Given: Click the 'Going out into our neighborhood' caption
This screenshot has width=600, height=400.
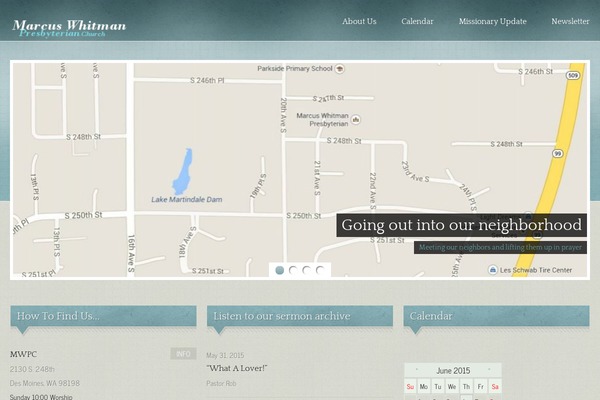Looking at the screenshot, I should click(x=461, y=225).
